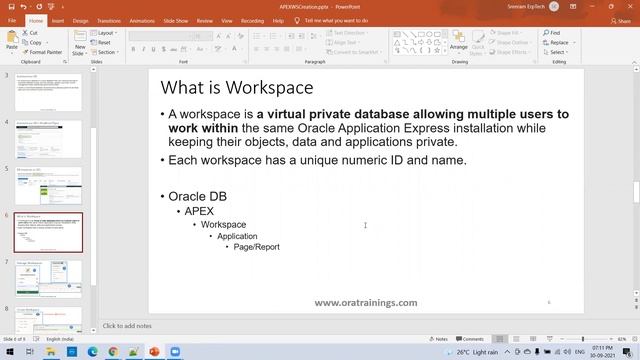Open Chrome from the taskbar

tap(113, 352)
